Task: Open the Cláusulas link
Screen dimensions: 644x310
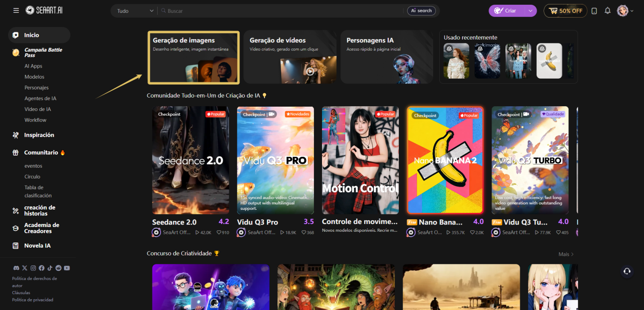Action: tap(21, 293)
